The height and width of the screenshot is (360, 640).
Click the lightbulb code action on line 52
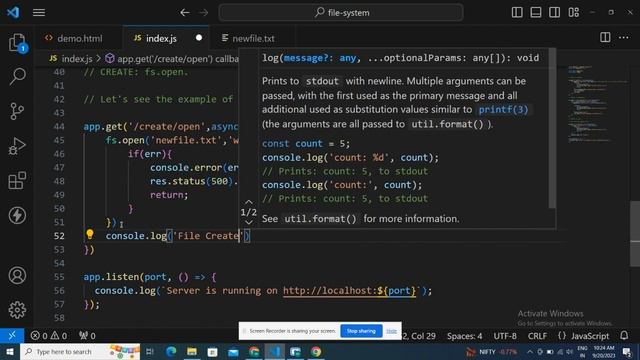point(90,234)
